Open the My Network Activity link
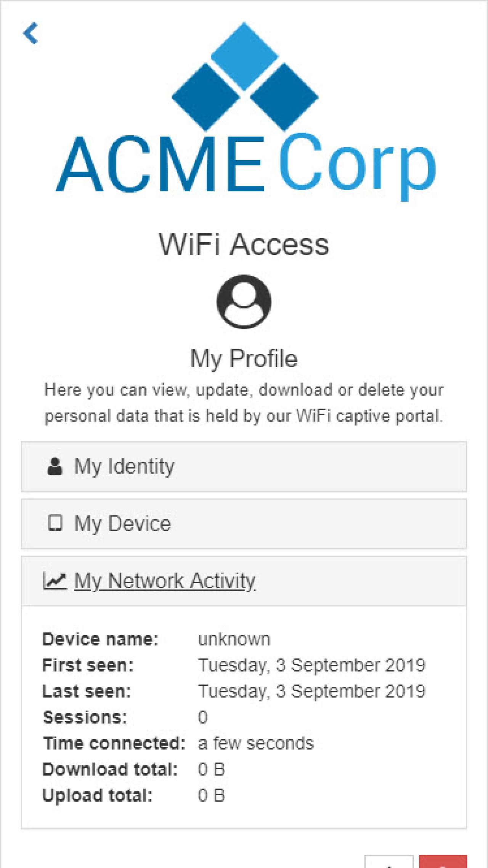 click(164, 581)
